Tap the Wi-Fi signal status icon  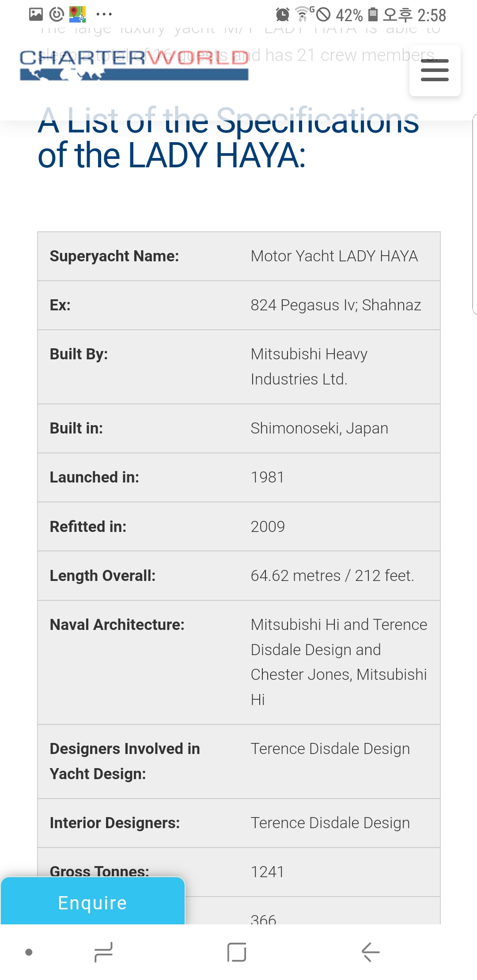303,15
